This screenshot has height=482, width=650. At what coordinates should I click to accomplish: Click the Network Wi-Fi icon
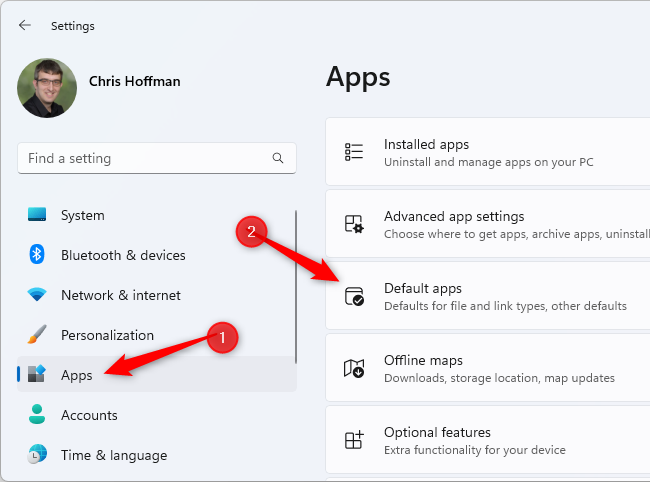(x=37, y=295)
